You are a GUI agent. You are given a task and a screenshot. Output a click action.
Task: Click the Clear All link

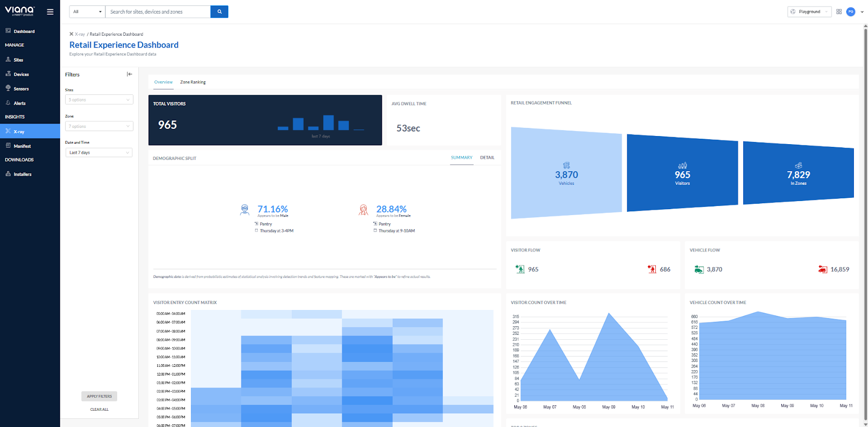pos(99,410)
